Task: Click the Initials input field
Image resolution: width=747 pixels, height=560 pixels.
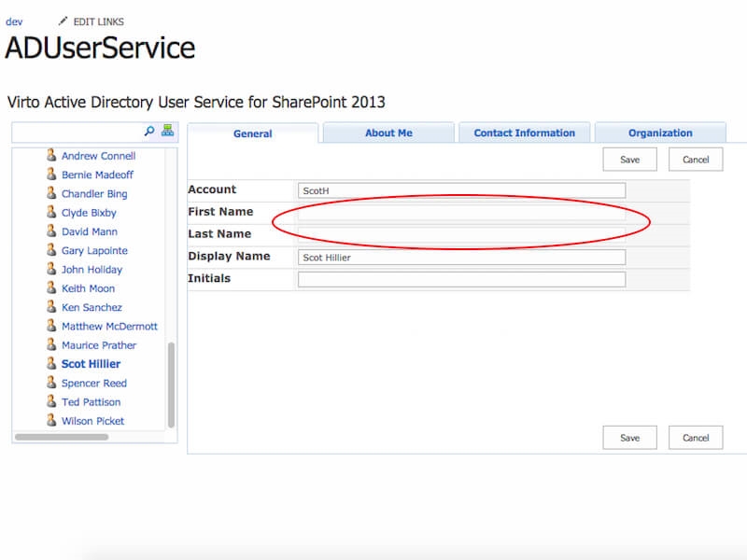Action: coord(461,279)
